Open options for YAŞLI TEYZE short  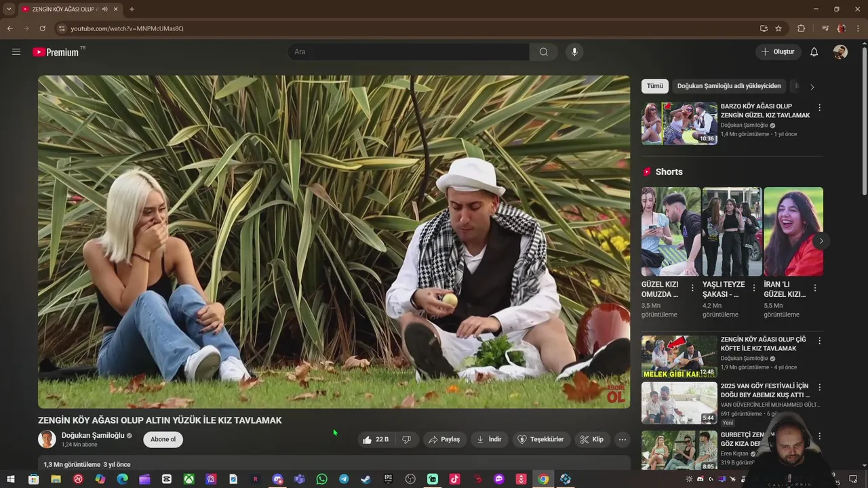(x=753, y=288)
